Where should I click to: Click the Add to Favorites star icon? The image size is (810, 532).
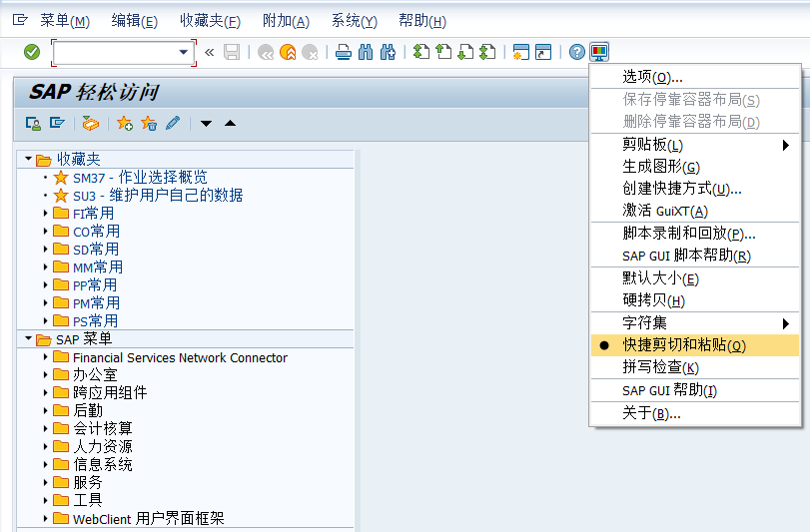pos(125,124)
